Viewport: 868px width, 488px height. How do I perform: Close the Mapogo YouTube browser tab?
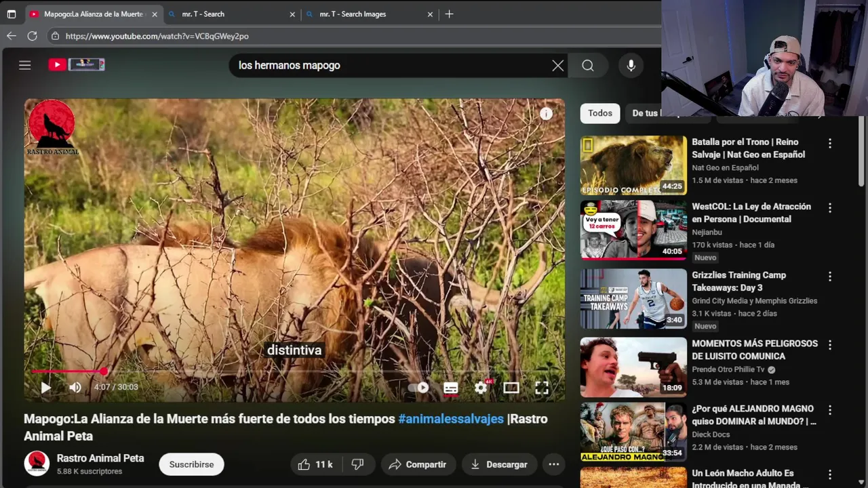(154, 14)
